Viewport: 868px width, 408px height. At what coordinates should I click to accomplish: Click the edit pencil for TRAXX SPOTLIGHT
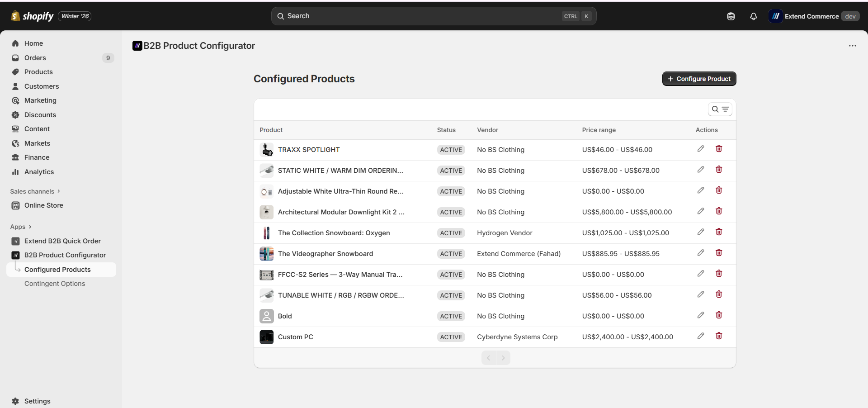tap(701, 149)
